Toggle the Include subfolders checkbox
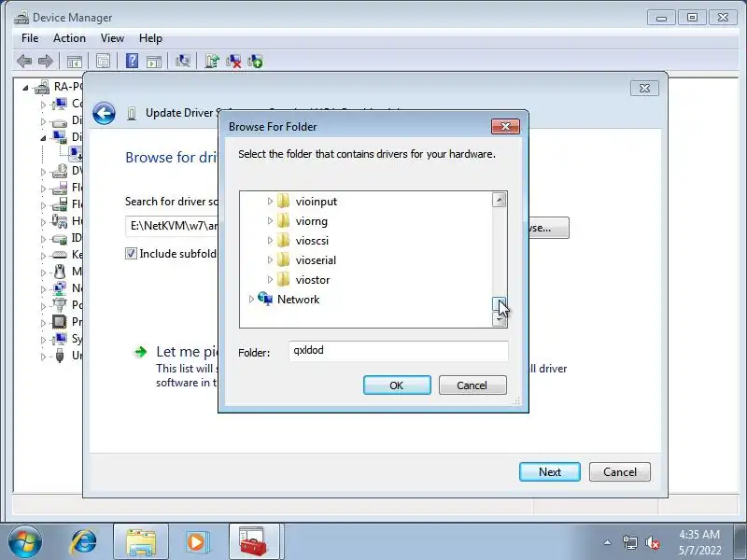Viewport: 747px width, 560px height. pos(131,253)
